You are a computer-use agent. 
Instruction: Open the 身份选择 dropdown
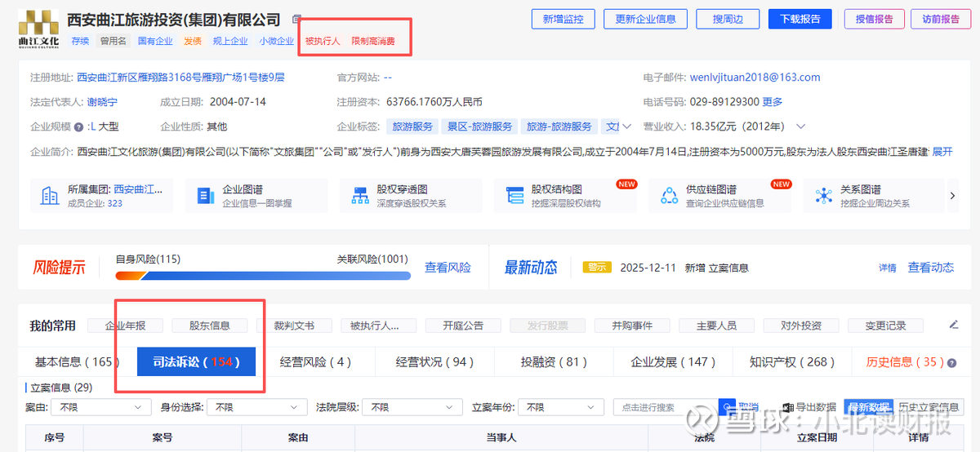click(256, 406)
